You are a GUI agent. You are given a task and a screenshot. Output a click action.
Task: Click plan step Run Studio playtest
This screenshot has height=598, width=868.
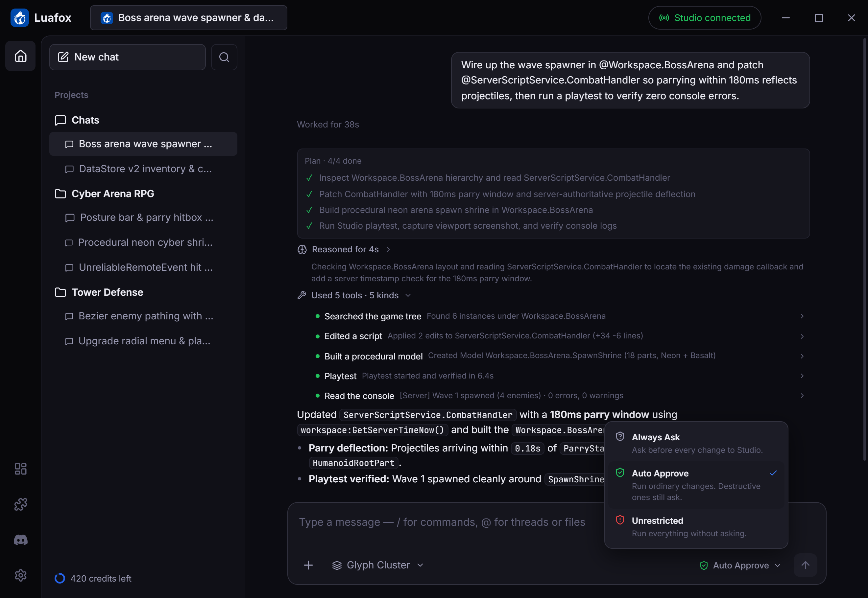[x=468, y=226]
